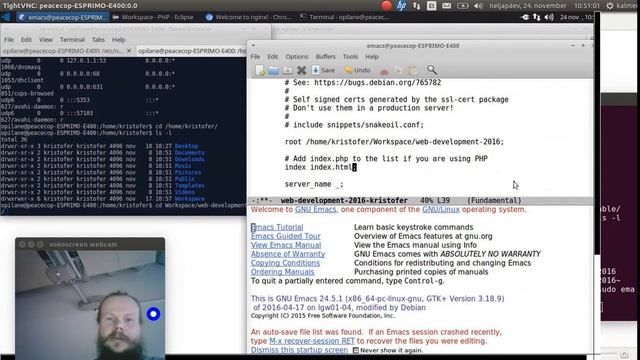Open the gear session menu in top panel
Screen dimensions: 640x360
click(610, 6)
